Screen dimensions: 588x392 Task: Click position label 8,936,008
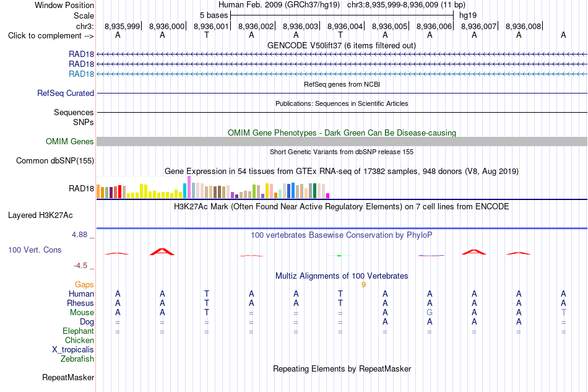[523, 26]
